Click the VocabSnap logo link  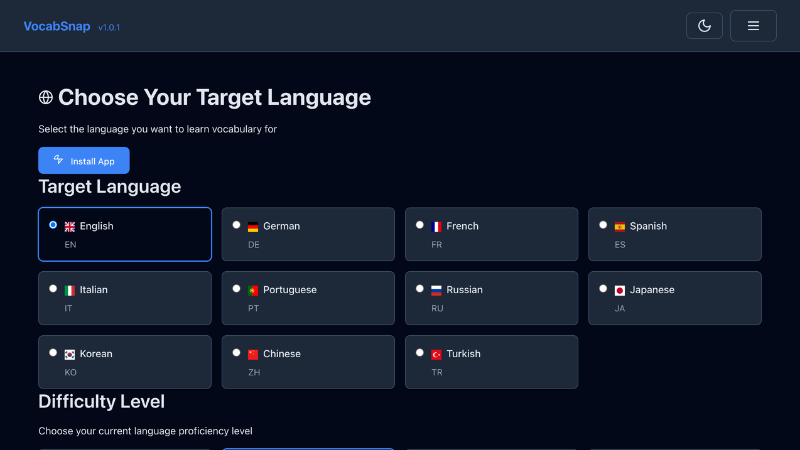pyautogui.click(x=57, y=26)
